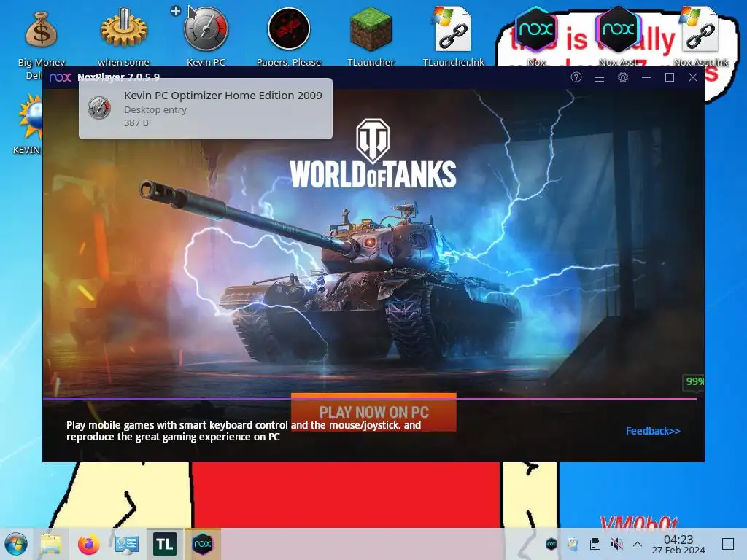
Task: Minimize the NoxPlayer window
Action: pos(646,77)
